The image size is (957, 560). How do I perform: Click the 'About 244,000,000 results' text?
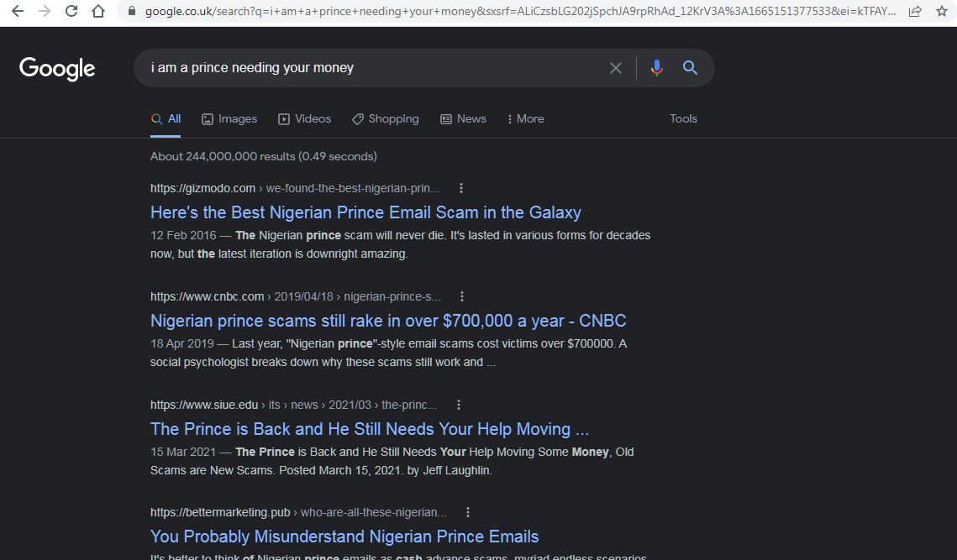pyautogui.click(x=264, y=157)
